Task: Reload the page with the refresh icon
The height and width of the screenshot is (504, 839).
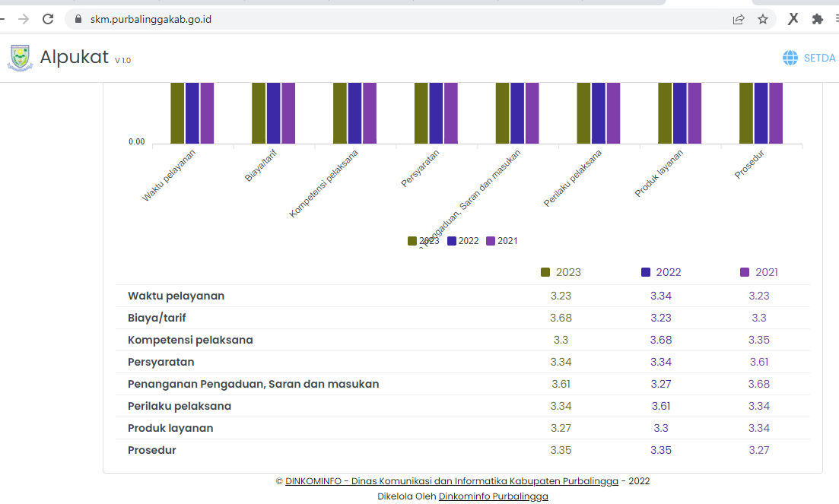Action: point(48,19)
